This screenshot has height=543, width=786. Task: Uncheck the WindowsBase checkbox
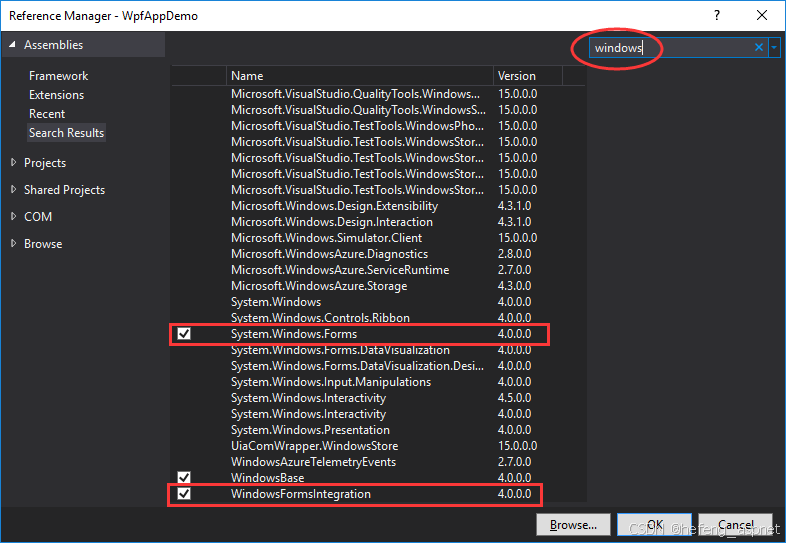(x=184, y=477)
